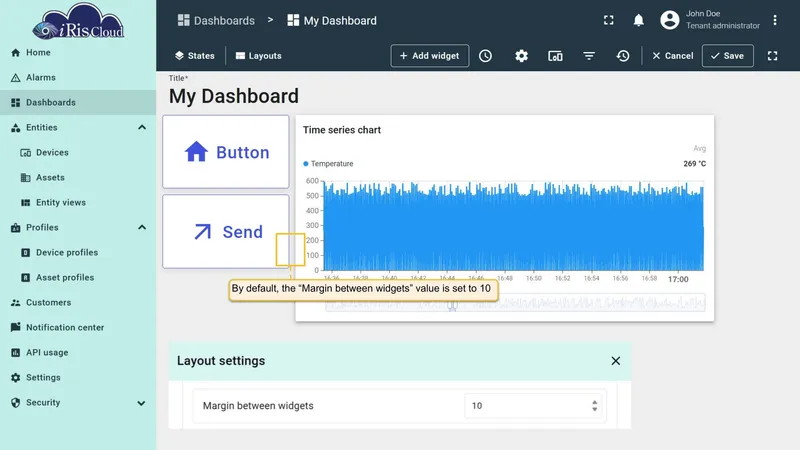
Task: Open John Doe user avatar
Action: pyautogui.click(x=669, y=20)
